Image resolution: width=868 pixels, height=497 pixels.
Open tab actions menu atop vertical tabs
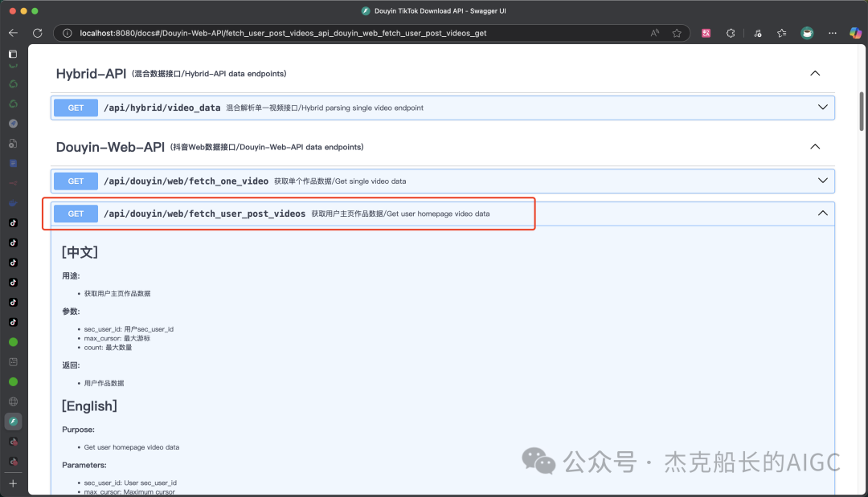pos(14,54)
